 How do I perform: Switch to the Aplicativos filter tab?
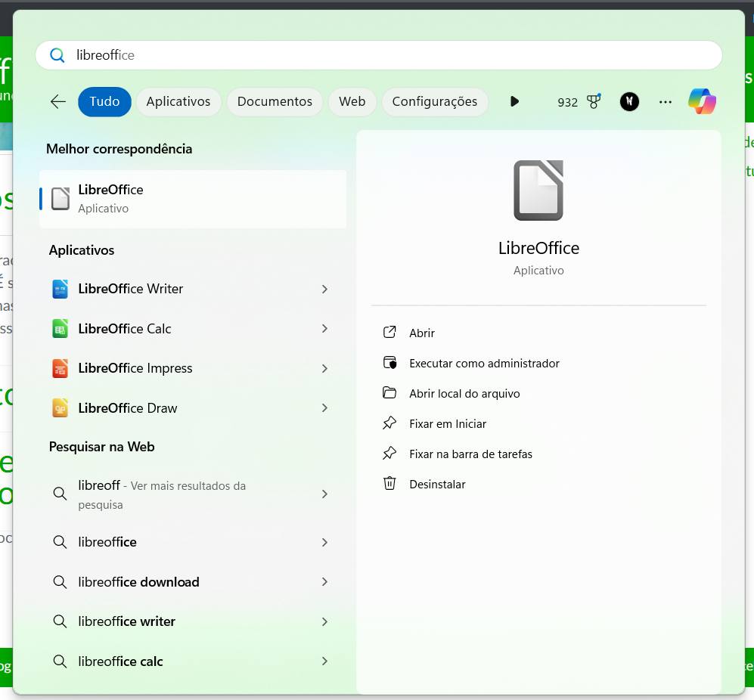[178, 101]
